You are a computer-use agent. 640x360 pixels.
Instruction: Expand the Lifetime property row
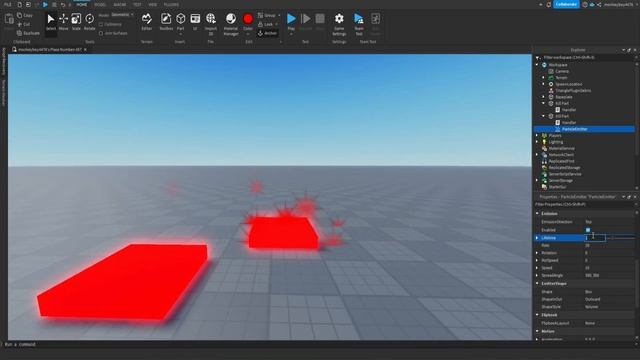pos(537,238)
